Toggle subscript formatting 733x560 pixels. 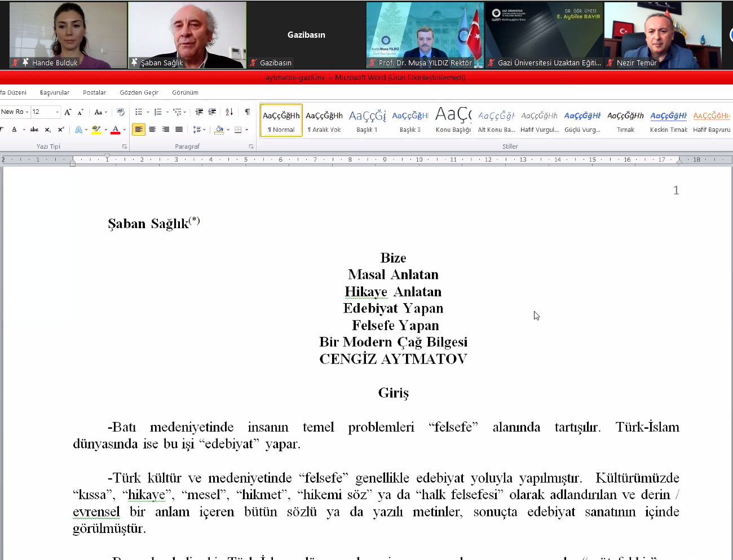(x=48, y=130)
